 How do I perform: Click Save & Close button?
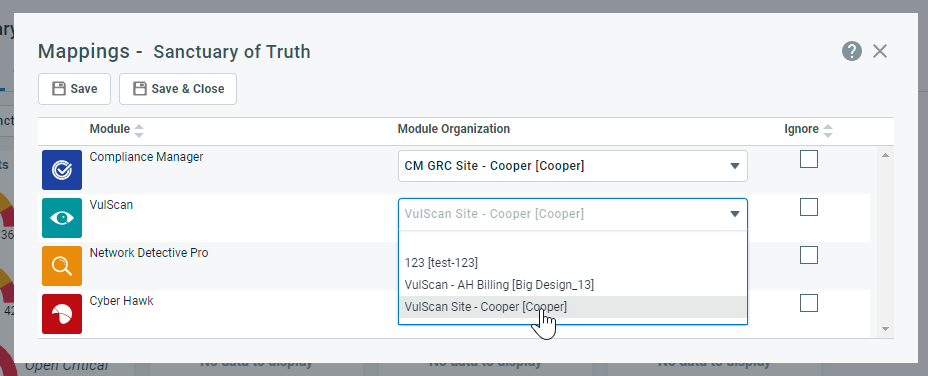(178, 89)
